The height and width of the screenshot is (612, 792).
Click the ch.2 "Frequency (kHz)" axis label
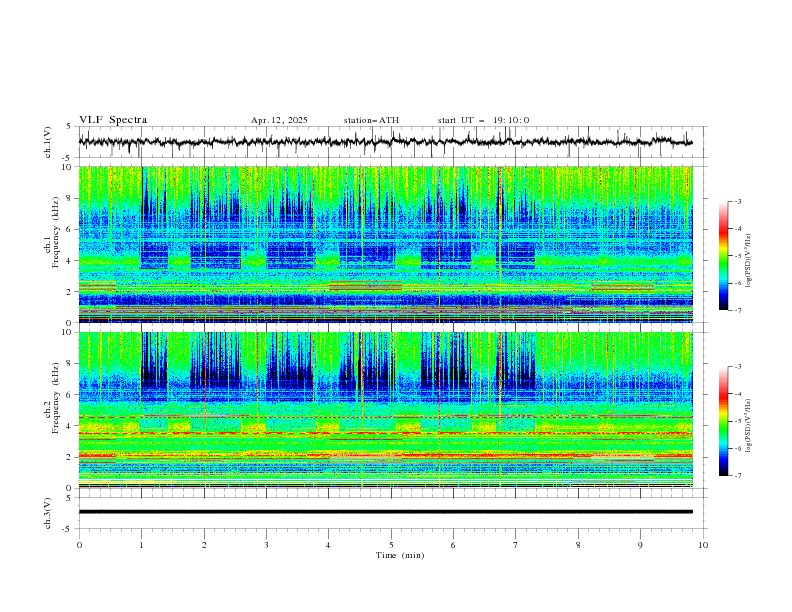(x=56, y=398)
